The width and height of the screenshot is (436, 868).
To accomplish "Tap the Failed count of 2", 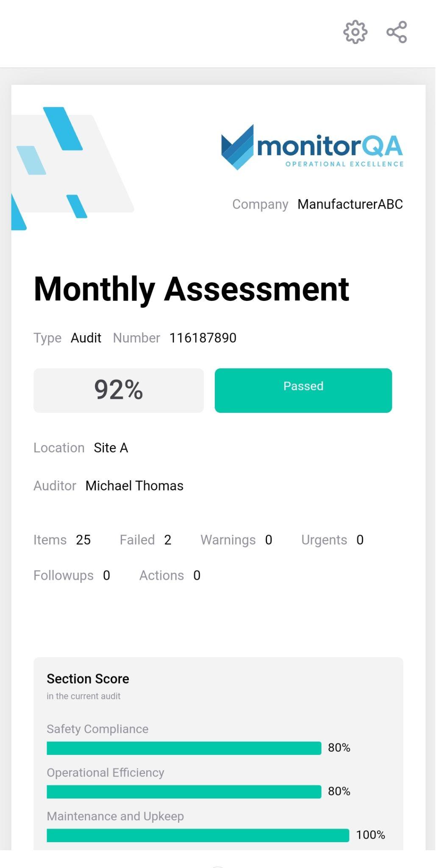I will tap(168, 540).
